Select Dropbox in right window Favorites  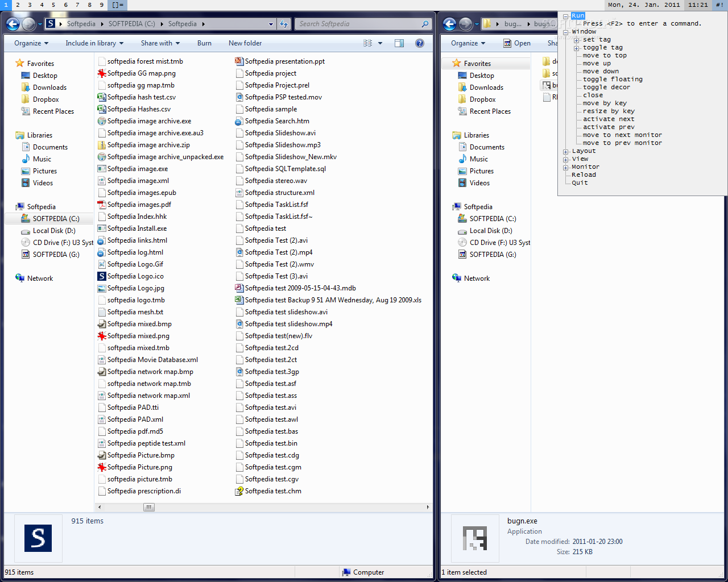(x=482, y=99)
